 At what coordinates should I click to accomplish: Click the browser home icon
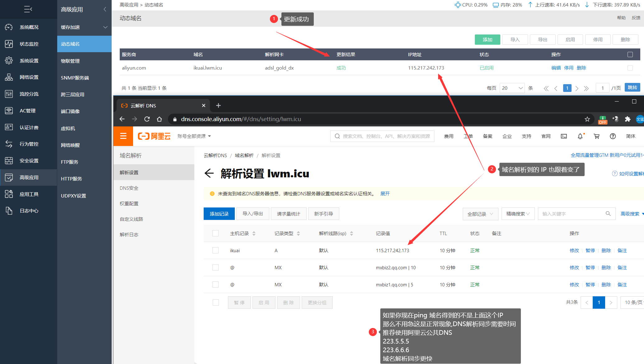[159, 119]
